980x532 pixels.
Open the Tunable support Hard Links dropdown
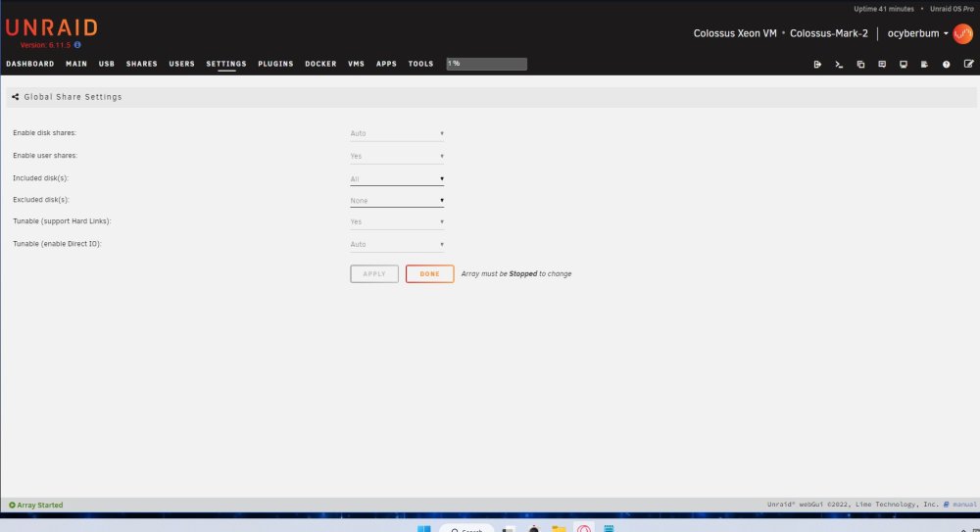397,222
